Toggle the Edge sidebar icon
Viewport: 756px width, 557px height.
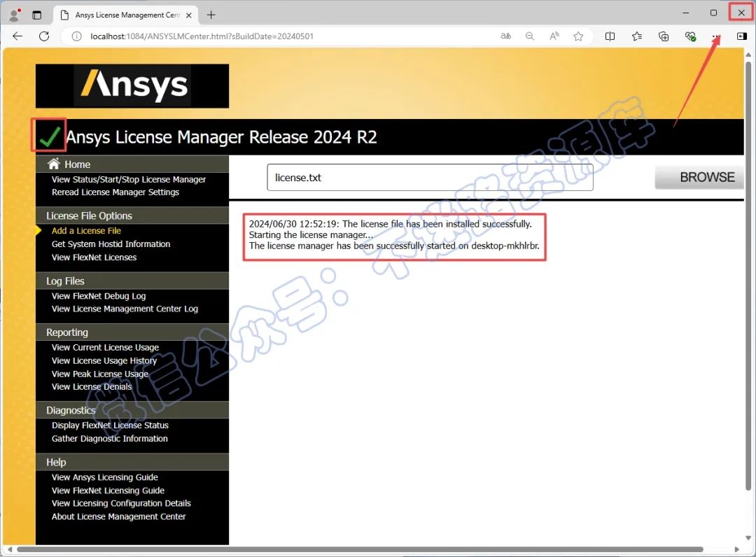coord(742,36)
